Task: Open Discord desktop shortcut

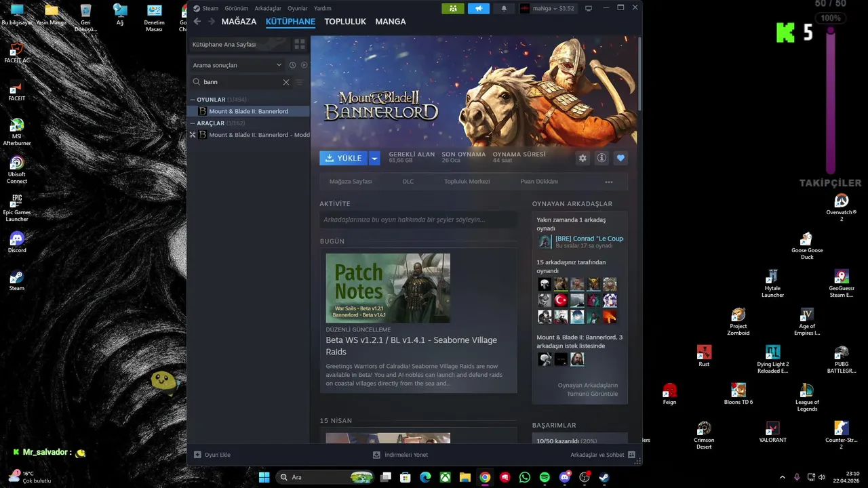Action: click(17, 243)
